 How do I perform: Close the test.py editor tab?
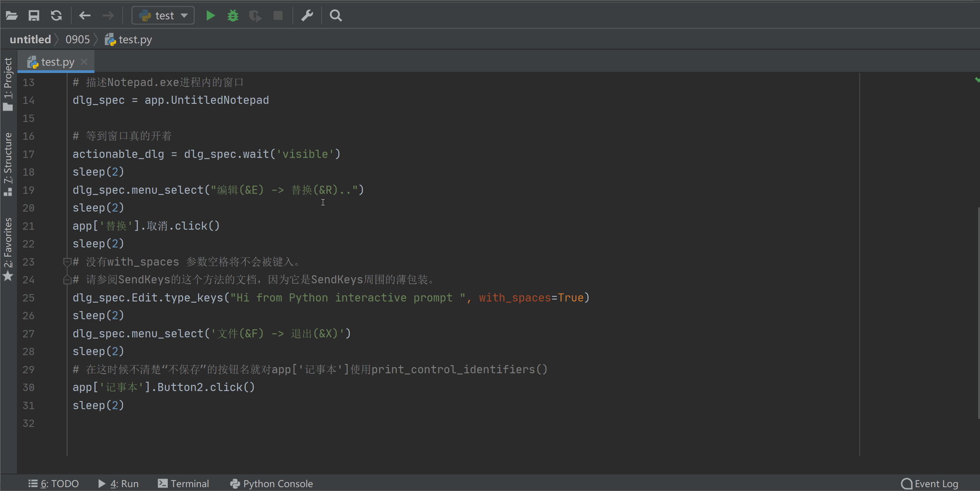pos(84,62)
